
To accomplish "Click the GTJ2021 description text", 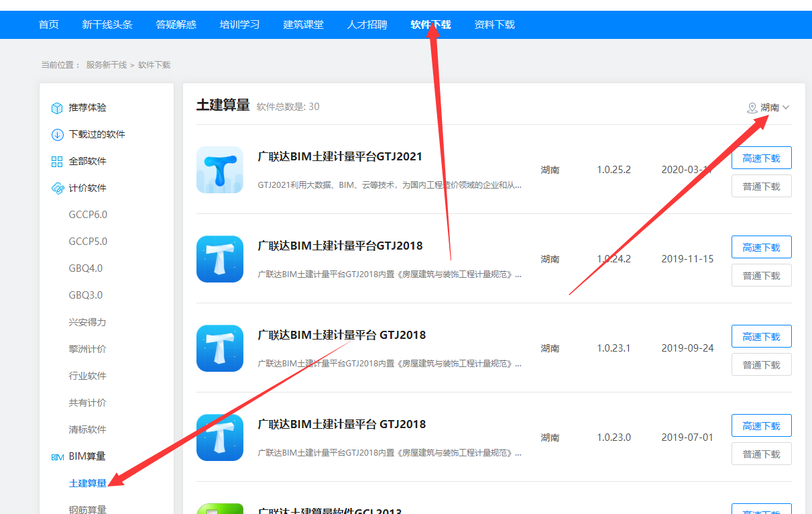I will point(390,185).
